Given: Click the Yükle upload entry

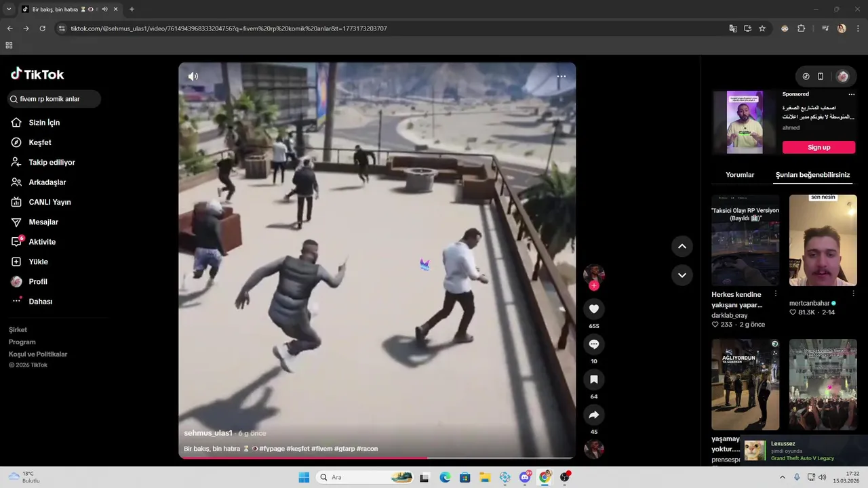Looking at the screenshot, I should [x=38, y=262].
